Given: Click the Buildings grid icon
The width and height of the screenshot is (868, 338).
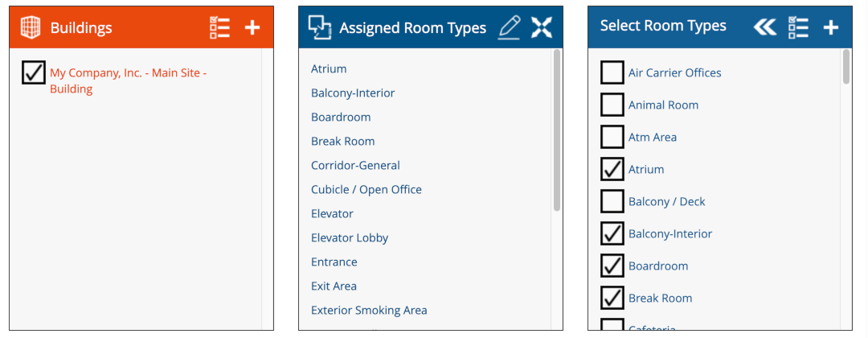Looking at the screenshot, I should [x=30, y=27].
